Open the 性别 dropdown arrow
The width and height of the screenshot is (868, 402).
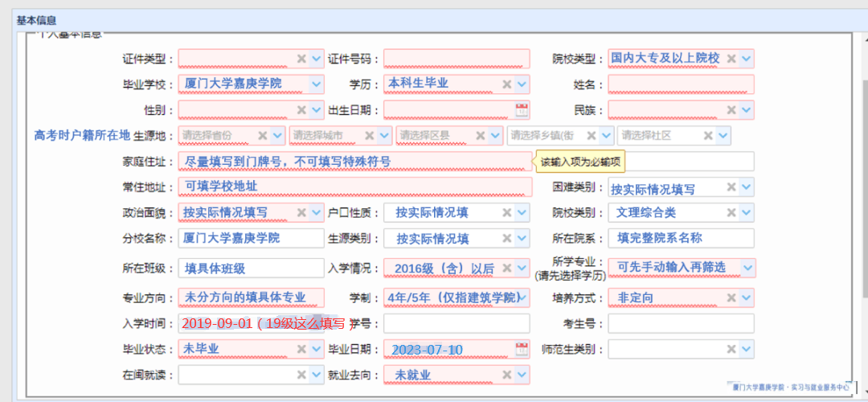point(317,109)
